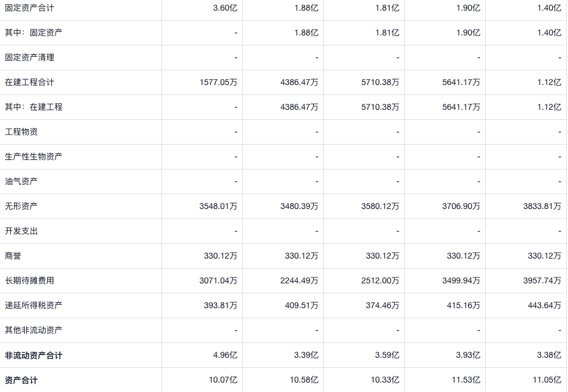Select the 递延所得税资产 row label
The width and height of the screenshot is (568, 392).
click(34, 305)
